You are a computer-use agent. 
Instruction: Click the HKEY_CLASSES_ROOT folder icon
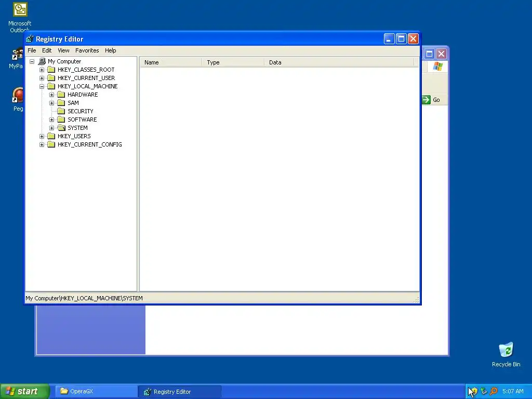pyautogui.click(x=51, y=70)
